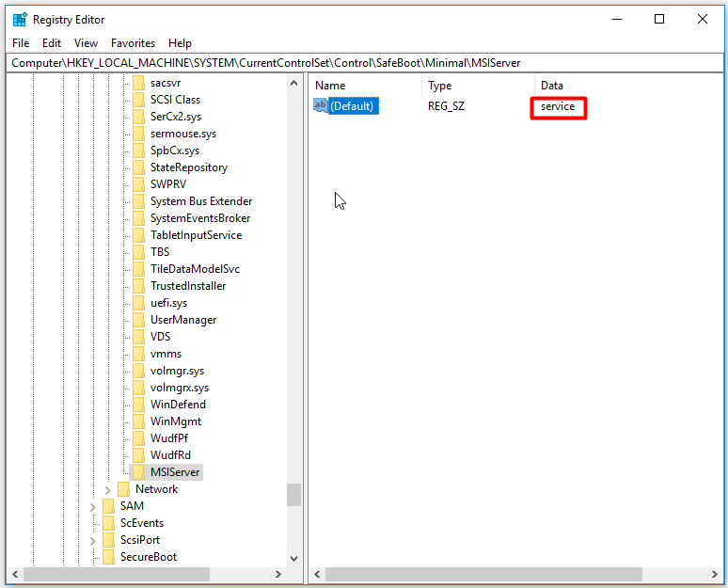Maximize the Registry Editor window
The height and width of the screenshot is (588, 728).
pos(659,19)
